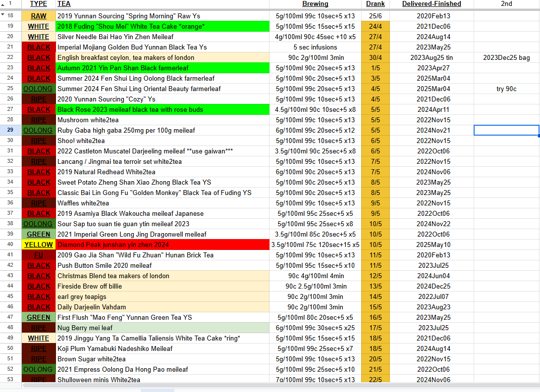Expand hidden rows arrow above row 18
The image size is (540, 392).
[x=3, y=15]
